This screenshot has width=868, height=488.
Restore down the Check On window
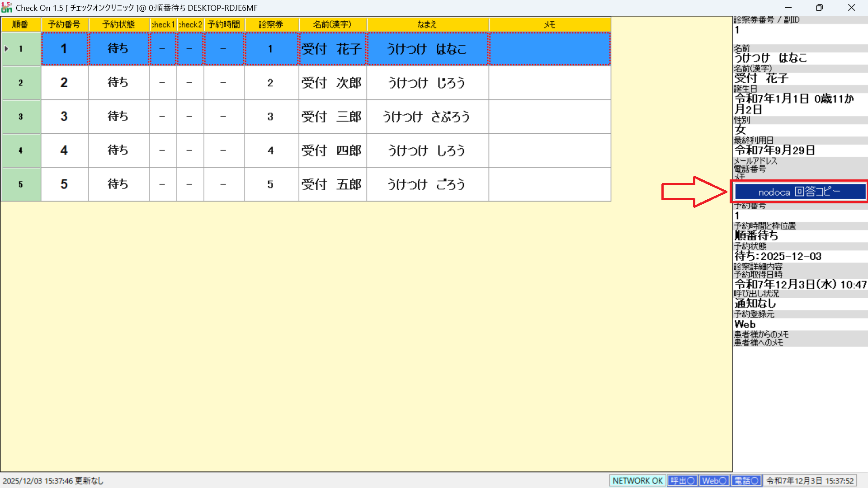pos(819,8)
